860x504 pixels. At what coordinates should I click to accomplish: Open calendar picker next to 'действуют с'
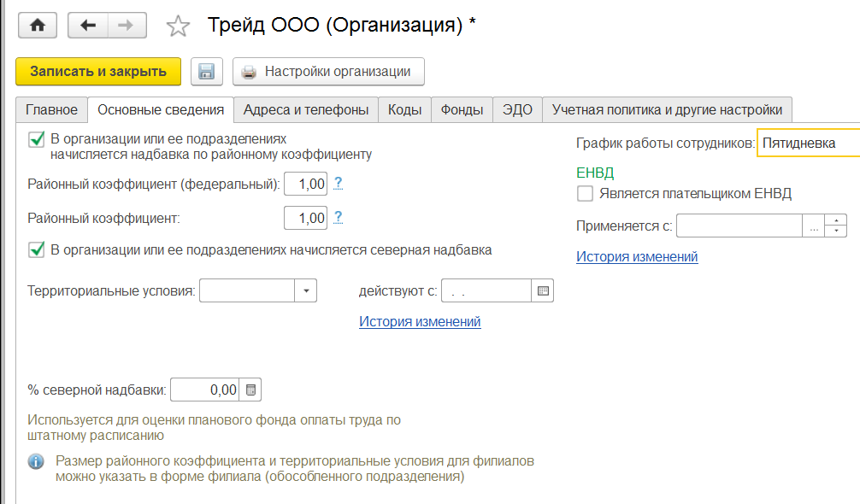point(543,291)
